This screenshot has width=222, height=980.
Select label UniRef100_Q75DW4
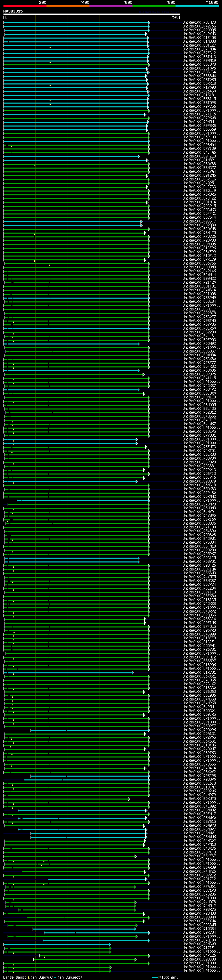(199, 543)
